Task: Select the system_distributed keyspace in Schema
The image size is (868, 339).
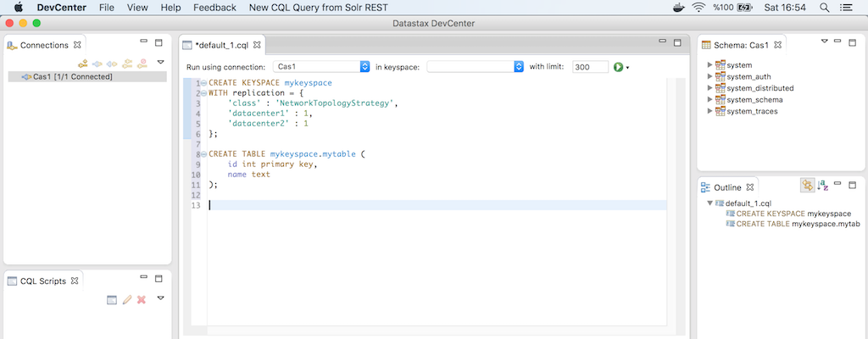Action: 760,88
